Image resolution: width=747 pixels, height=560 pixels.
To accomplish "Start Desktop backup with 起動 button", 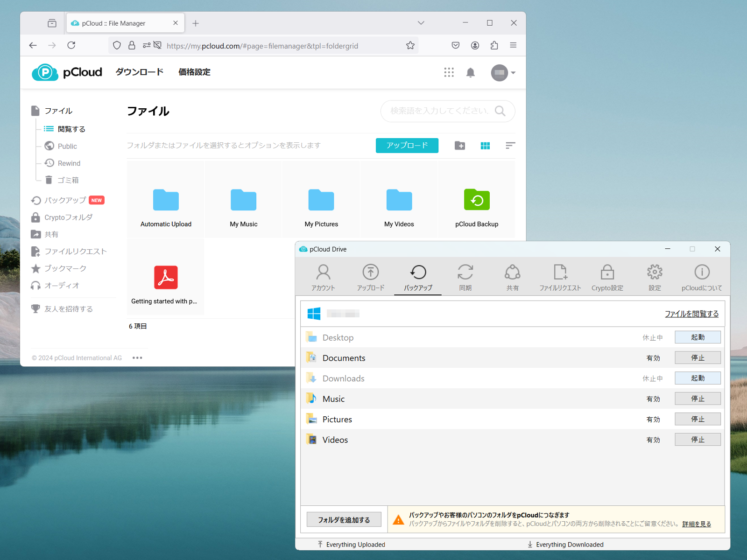I will click(698, 337).
